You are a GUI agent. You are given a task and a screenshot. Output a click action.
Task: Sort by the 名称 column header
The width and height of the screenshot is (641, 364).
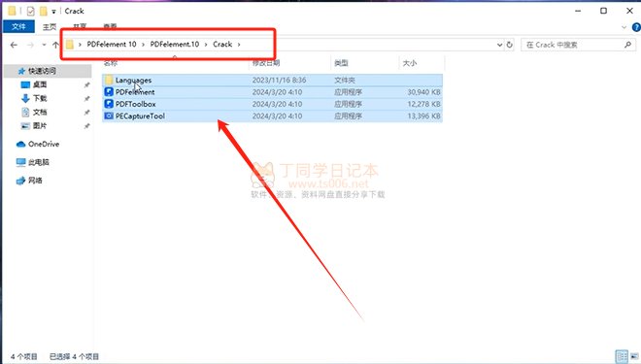(x=111, y=63)
